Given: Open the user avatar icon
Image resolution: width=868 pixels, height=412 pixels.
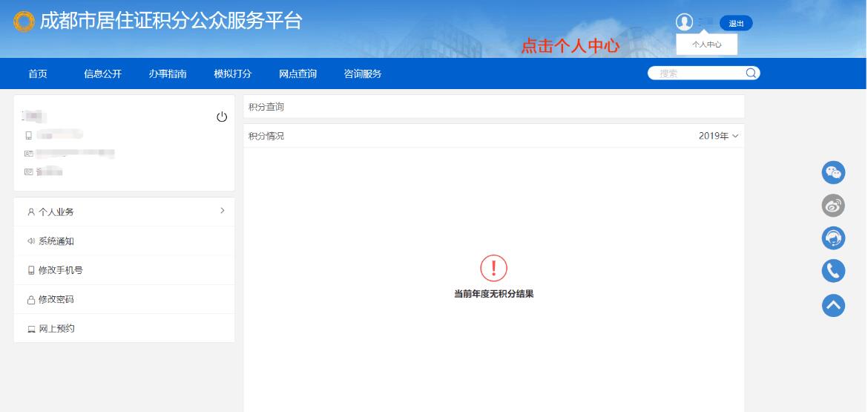Looking at the screenshot, I should (x=684, y=22).
